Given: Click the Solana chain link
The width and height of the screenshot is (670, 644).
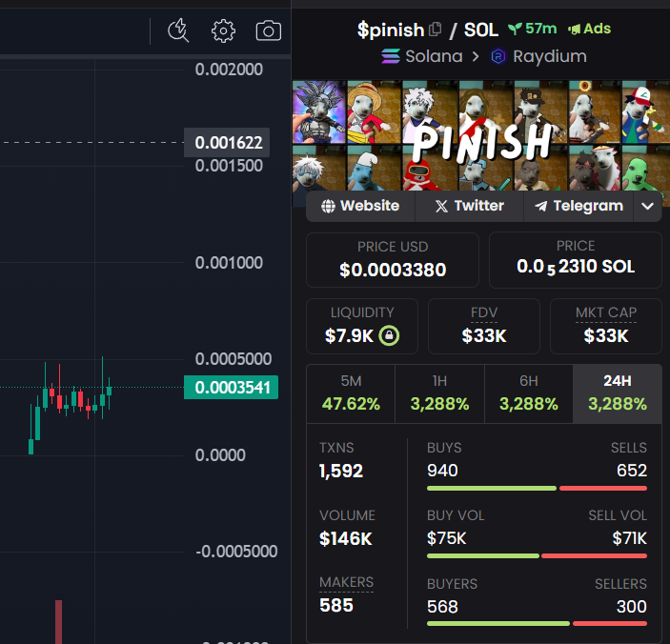Looking at the screenshot, I should click(434, 56).
